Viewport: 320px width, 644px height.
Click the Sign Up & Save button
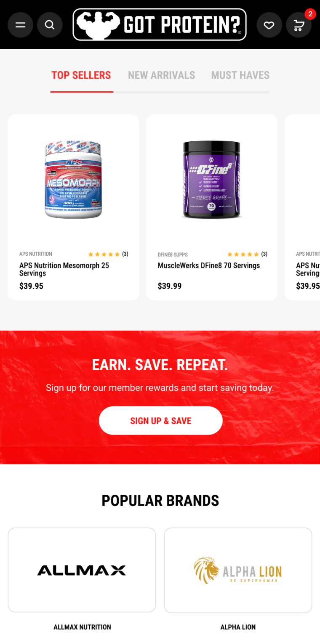coord(161,421)
